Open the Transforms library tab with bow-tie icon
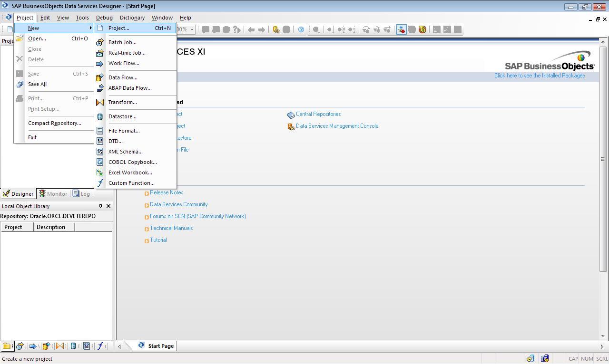Screen dimensions: 609x364 (x=60, y=346)
